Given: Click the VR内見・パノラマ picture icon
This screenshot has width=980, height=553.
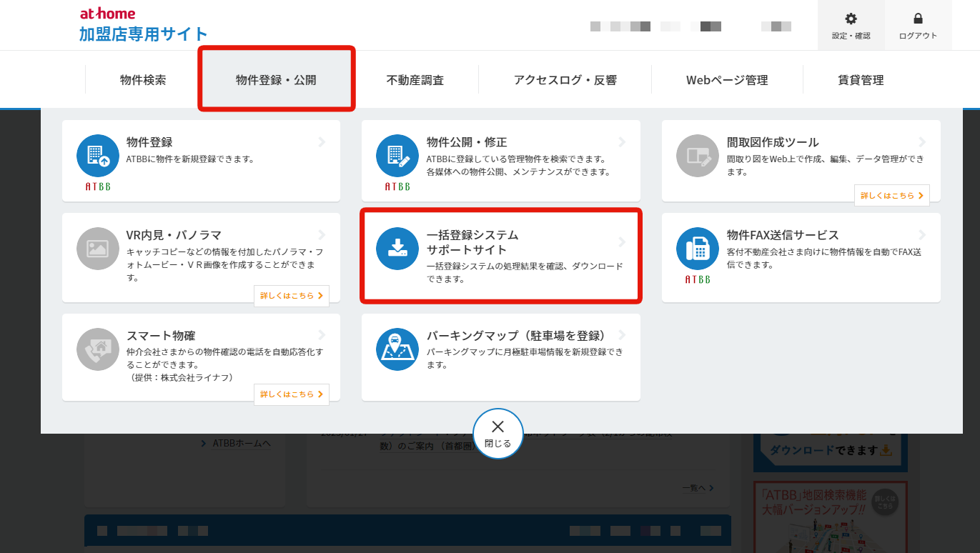Looking at the screenshot, I should tap(98, 249).
